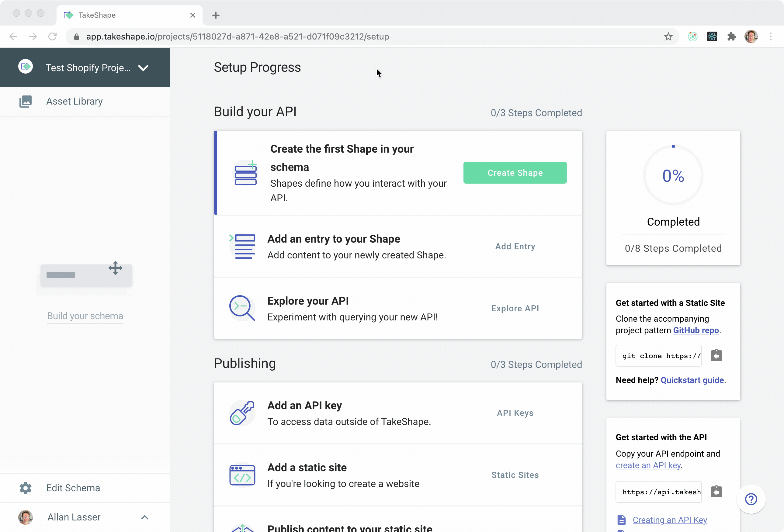Open the Extensions puzzle icon
Screen dimensions: 784x532
732,36
